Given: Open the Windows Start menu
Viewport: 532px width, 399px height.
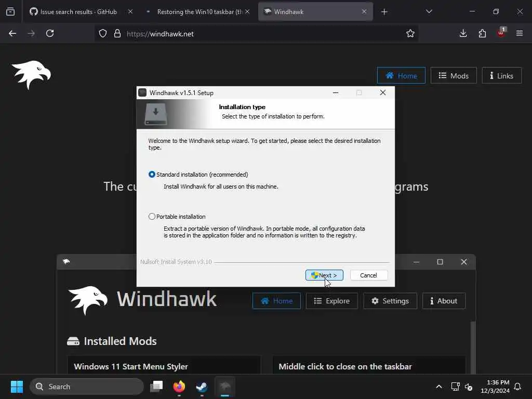Looking at the screenshot, I should click(17, 387).
